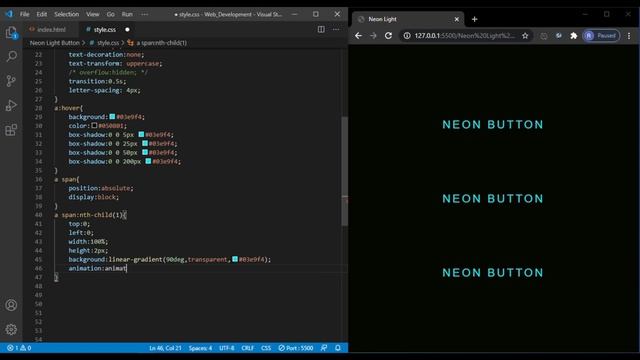Click the feedback icon in status bar

point(324,348)
